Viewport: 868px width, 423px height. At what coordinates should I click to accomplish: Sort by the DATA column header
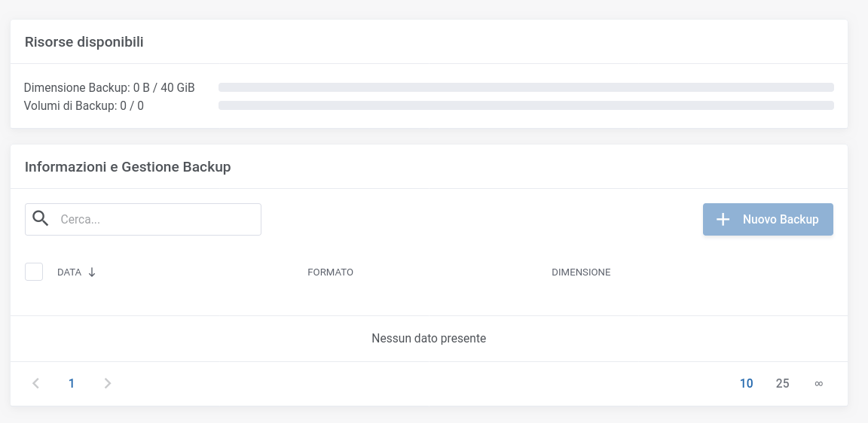click(69, 272)
